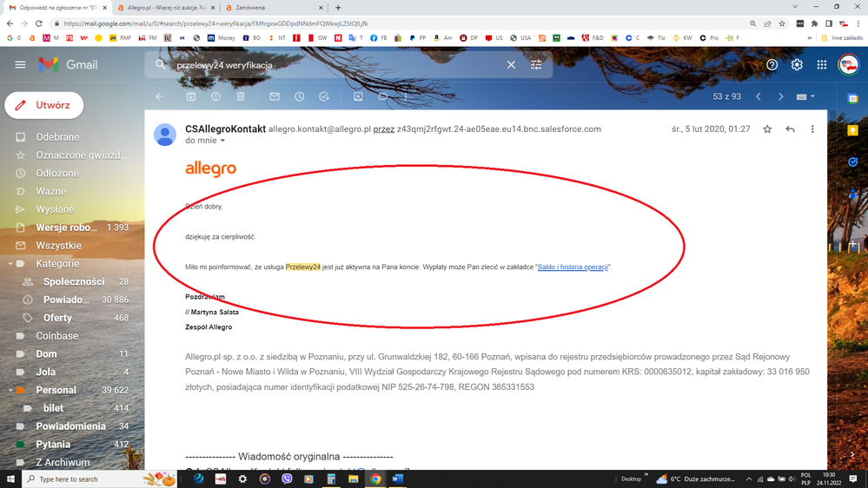
Task: Expand recipient details next to 'do mnie'
Action: pyautogui.click(x=222, y=141)
